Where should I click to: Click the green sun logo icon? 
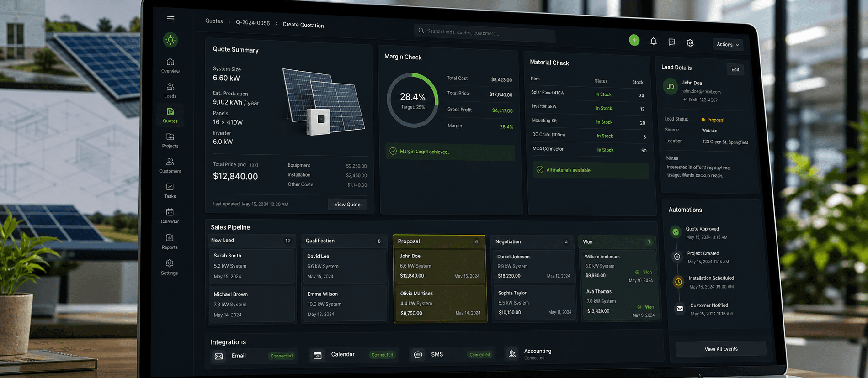[x=170, y=40]
